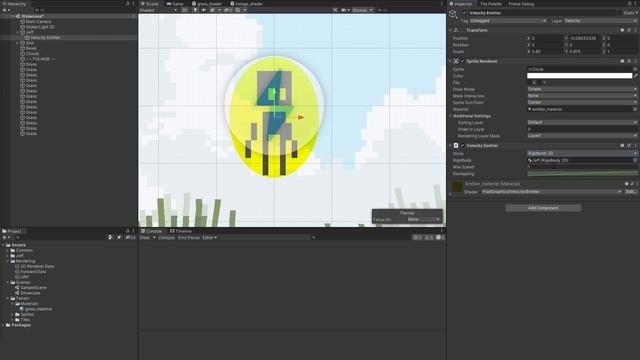This screenshot has width=640, height=360.
Task: Toggle the scene grid visibility button
Action: tap(238, 10)
